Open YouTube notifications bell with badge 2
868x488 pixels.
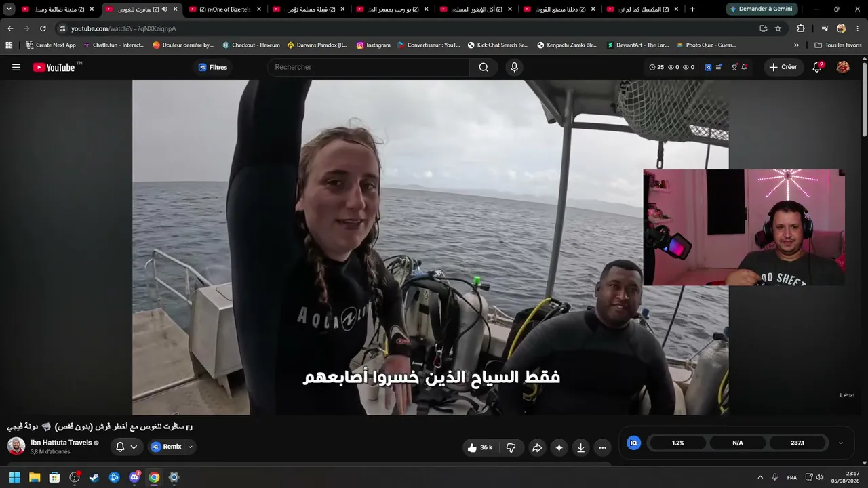pos(817,67)
